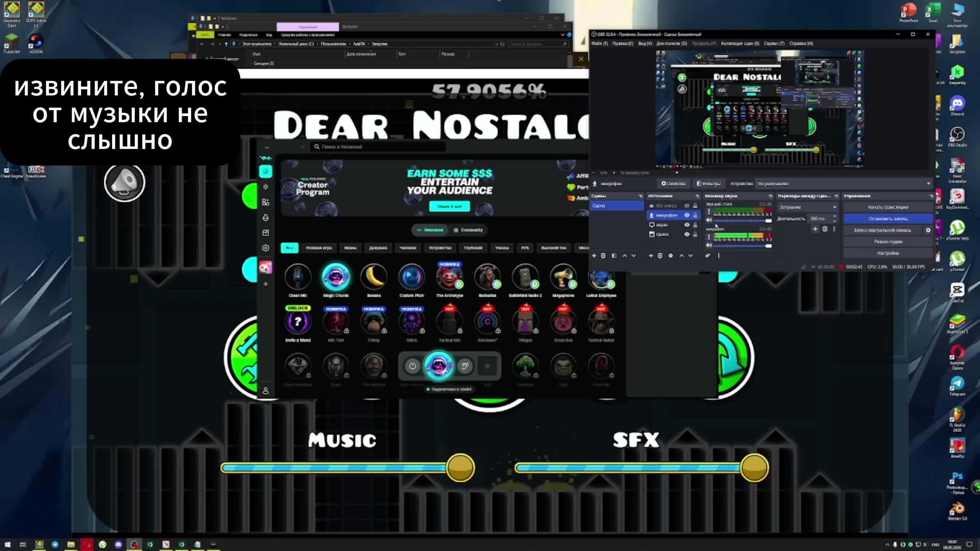The width and height of the screenshot is (980, 551).
Task: Mute the микрофон speaker icon in mixer
Action: click(x=709, y=245)
